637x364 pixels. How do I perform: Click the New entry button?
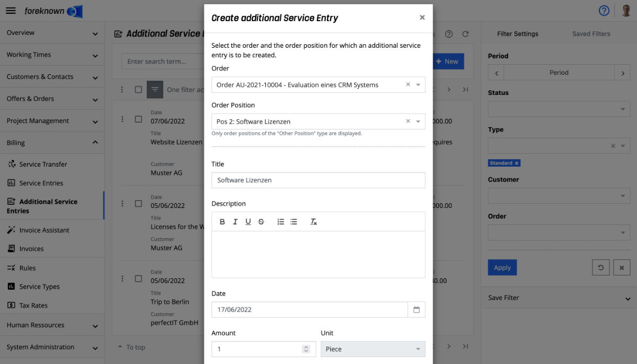pos(447,62)
